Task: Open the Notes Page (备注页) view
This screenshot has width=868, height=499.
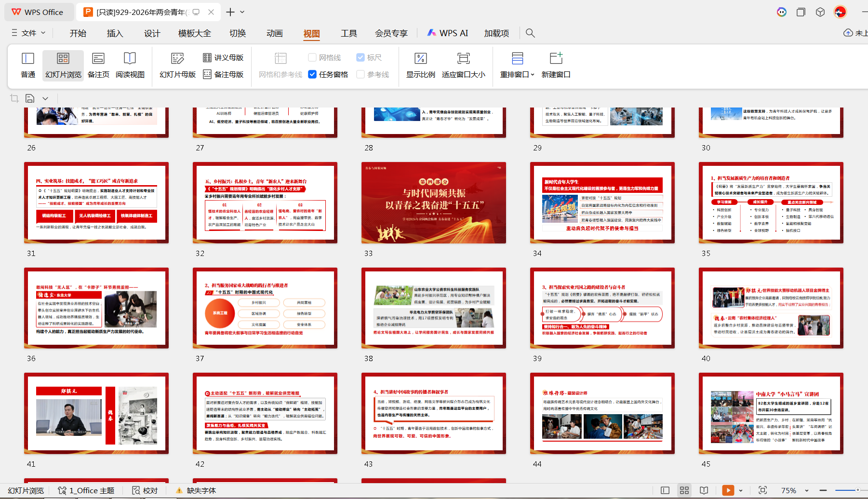Action: point(98,65)
